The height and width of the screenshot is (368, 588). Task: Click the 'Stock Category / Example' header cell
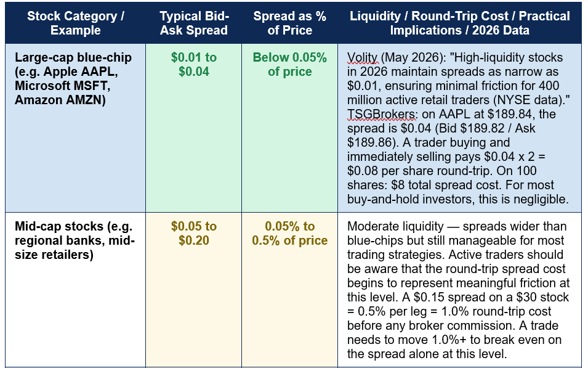75,23
